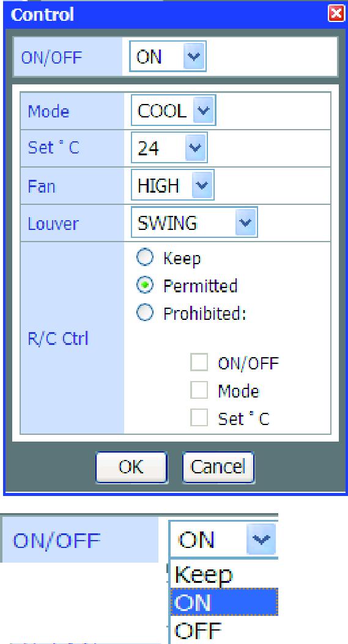Choose the Prohibited radio button
The image size is (348, 644).
click(x=145, y=313)
